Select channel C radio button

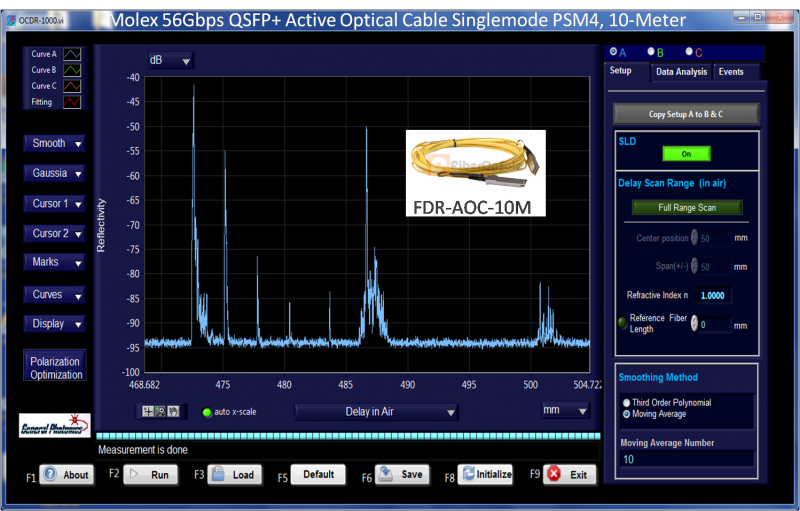[x=689, y=52]
